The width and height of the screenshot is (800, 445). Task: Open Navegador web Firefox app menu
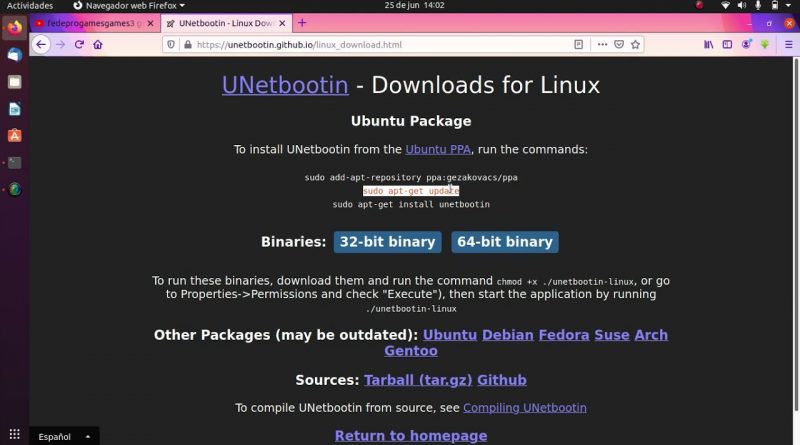click(x=129, y=6)
